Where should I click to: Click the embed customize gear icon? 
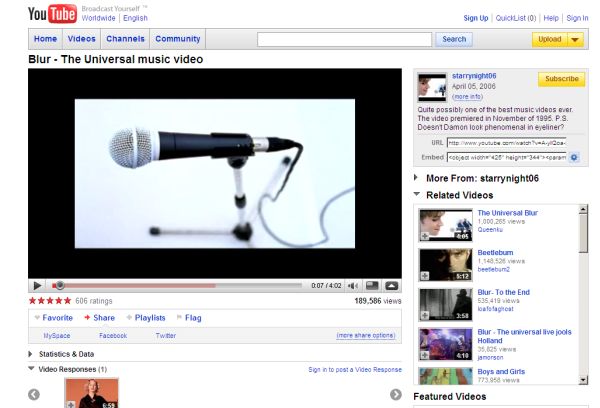pos(574,157)
